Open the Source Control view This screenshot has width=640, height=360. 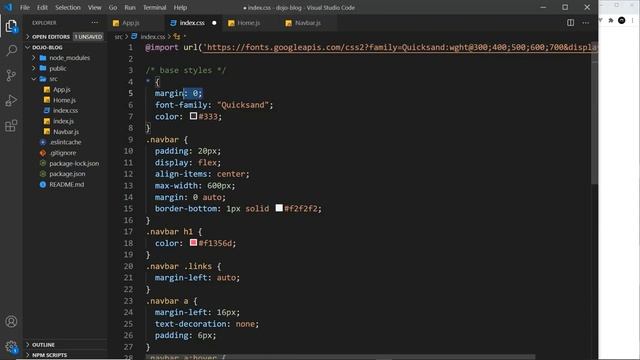[x=11, y=76]
